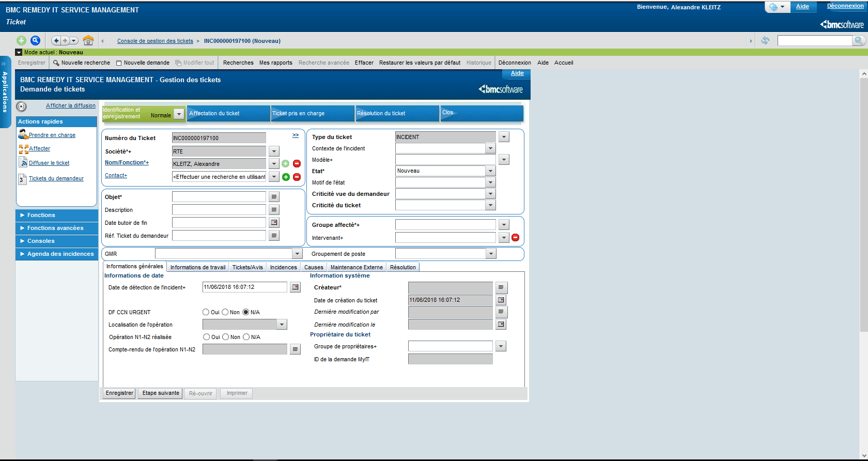Viewport: 868px width, 461px height.
Task: Open the Criticité du ticket dropdown
Action: coord(491,205)
